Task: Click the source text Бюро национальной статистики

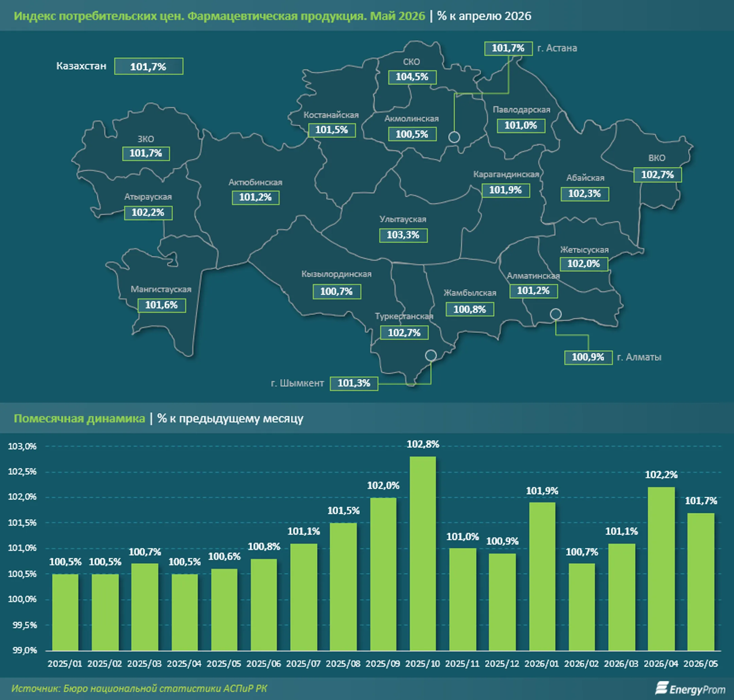Action: tap(141, 688)
